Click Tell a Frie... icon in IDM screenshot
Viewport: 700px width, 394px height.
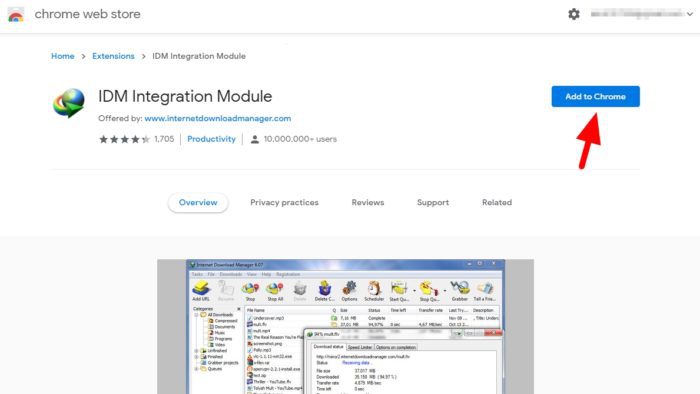(485, 290)
